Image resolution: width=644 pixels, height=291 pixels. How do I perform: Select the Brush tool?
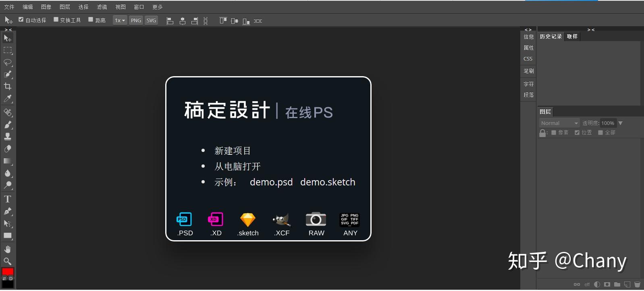pyautogui.click(x=8, y=125)
